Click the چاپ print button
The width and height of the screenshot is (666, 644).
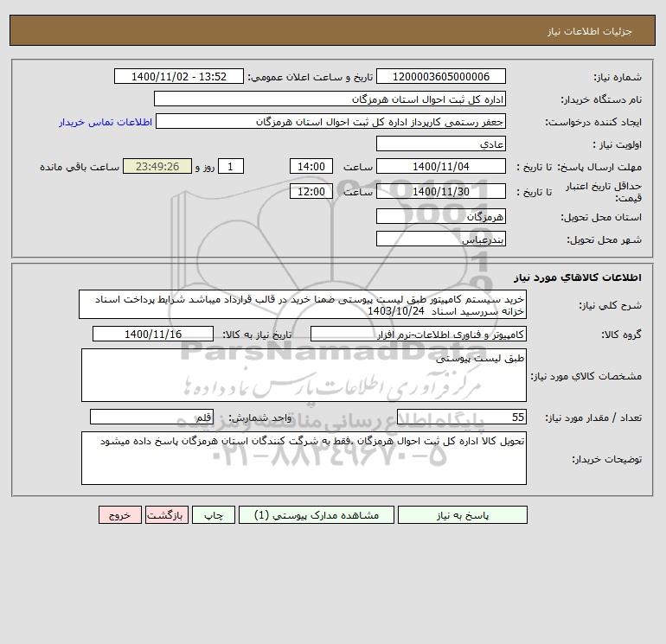pos(214,515)
